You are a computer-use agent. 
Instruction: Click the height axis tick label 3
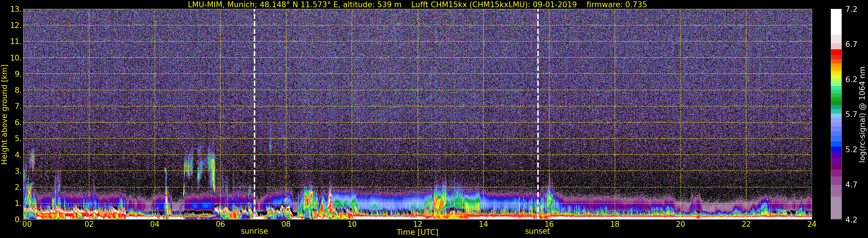[18, 171]
